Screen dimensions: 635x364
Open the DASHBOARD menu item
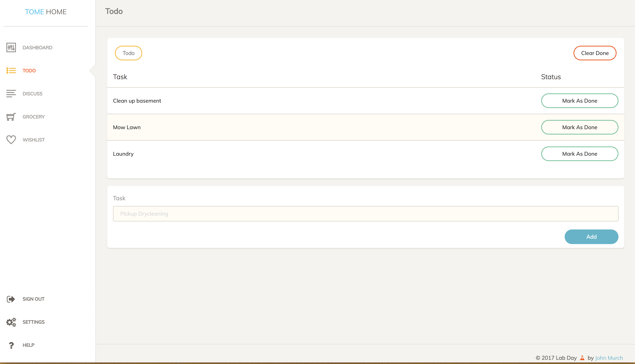[37, 47]
